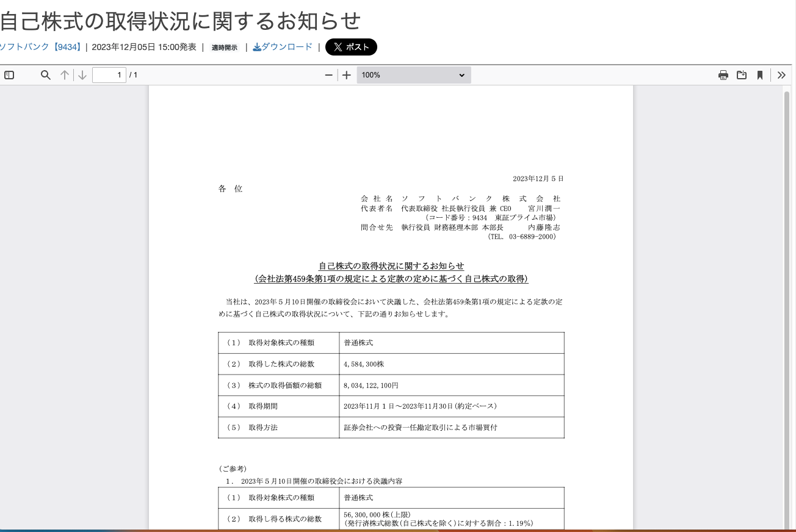Click the page heading 自己株式の取得状況に関するお知らせ
The height and width of the screenshot is (532, 796).
pos(181,21)
